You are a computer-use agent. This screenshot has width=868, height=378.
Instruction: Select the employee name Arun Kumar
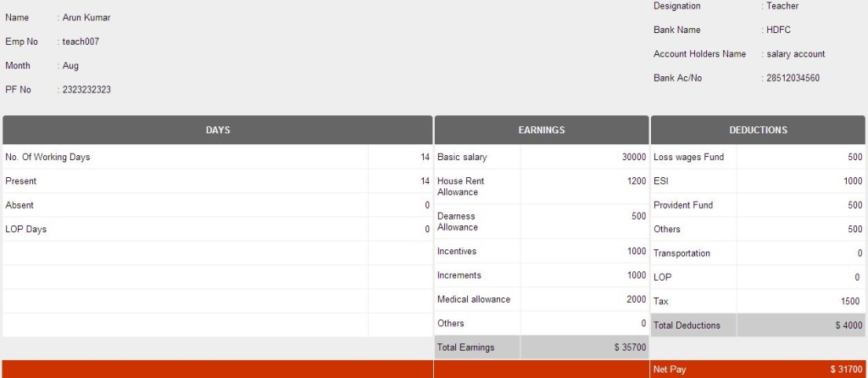click(86, 18)
